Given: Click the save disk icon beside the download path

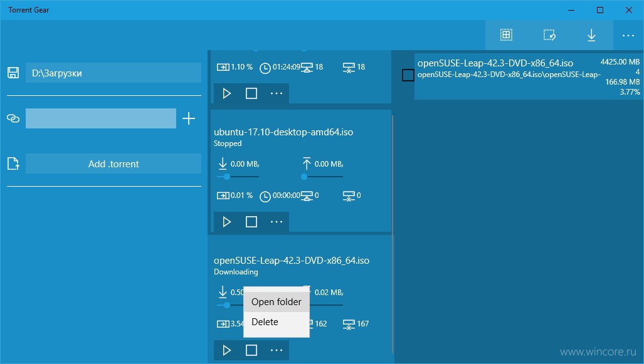Looking at the screenshot, I should pos(13,73).
